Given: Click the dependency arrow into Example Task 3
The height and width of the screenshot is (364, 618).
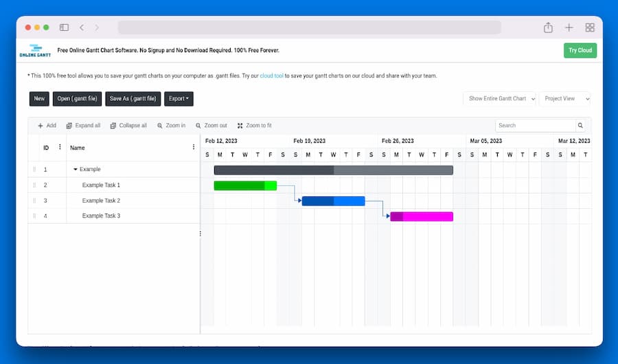Looking at the screenshot, I should click(388, 216).
